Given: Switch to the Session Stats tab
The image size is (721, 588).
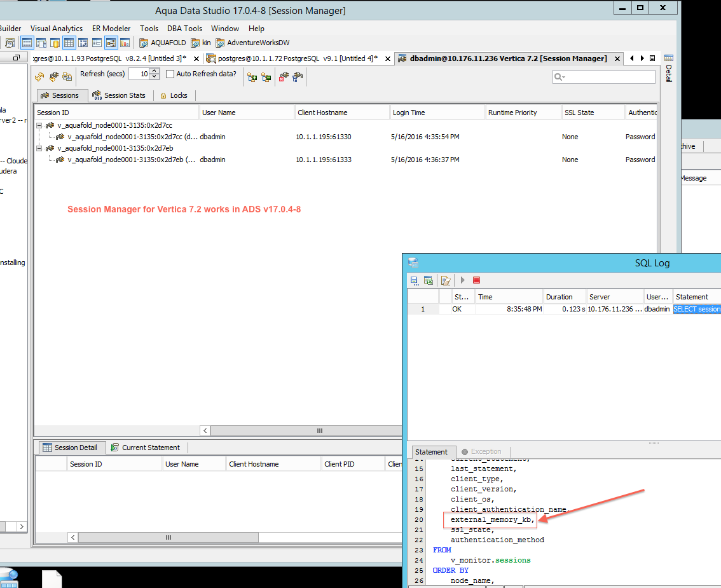Looking at the screenshot, I should [x=120, y=95].
